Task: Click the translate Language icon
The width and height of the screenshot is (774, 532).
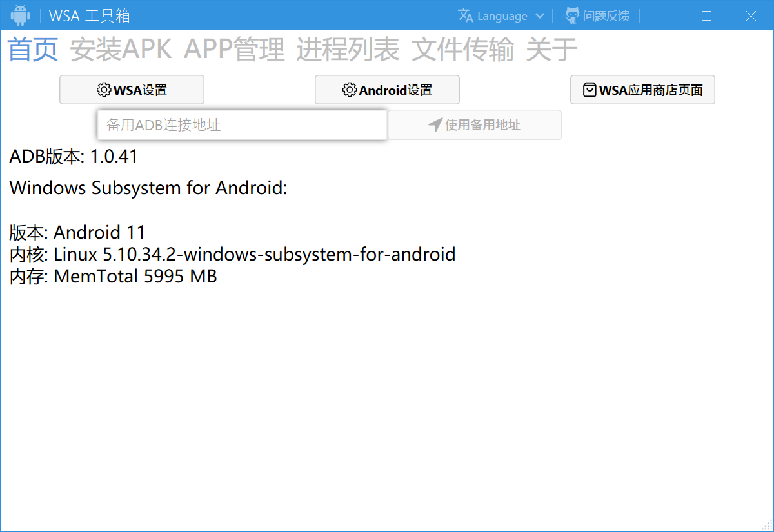Action: click(x=466, y=15)
